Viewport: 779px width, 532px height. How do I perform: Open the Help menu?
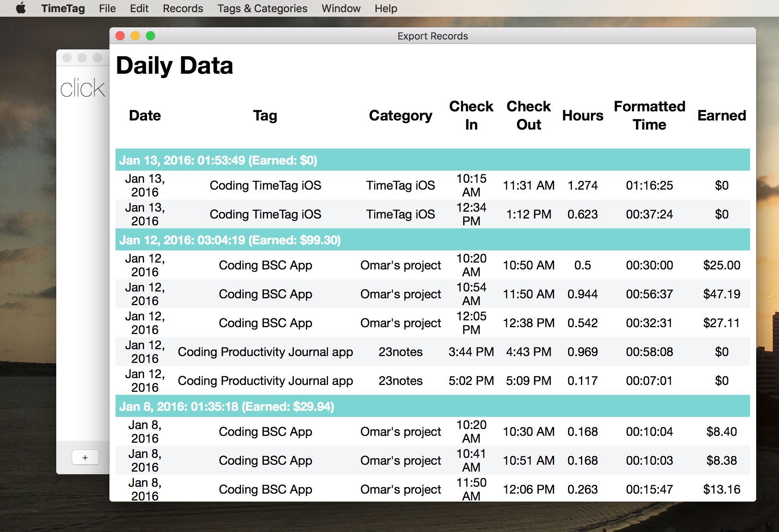(x=386, y=8)
